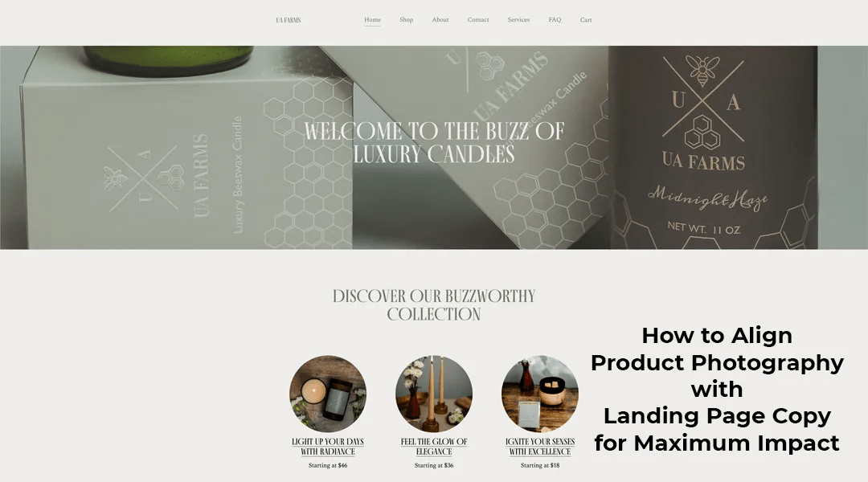The height and width of the screenshot is (482, 868).
Task: Open Ignite Your Senses With Excellence link
Action: (x=540, y=447)
